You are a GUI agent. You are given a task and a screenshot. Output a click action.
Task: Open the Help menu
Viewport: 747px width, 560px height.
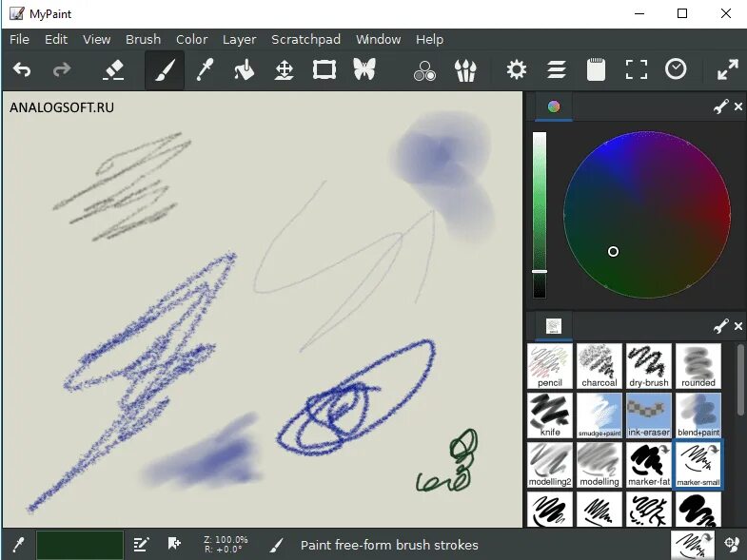pyautogui.click(x=430, y=40)
